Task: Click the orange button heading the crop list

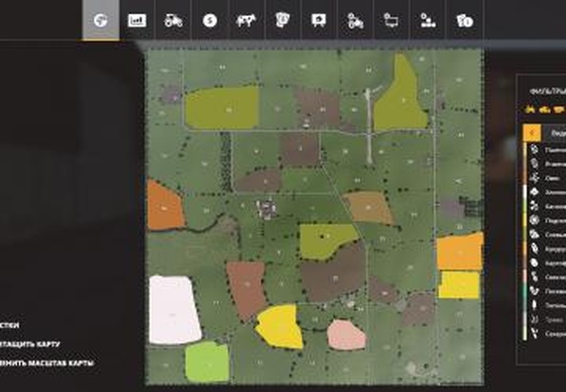Action: point(532,133)
